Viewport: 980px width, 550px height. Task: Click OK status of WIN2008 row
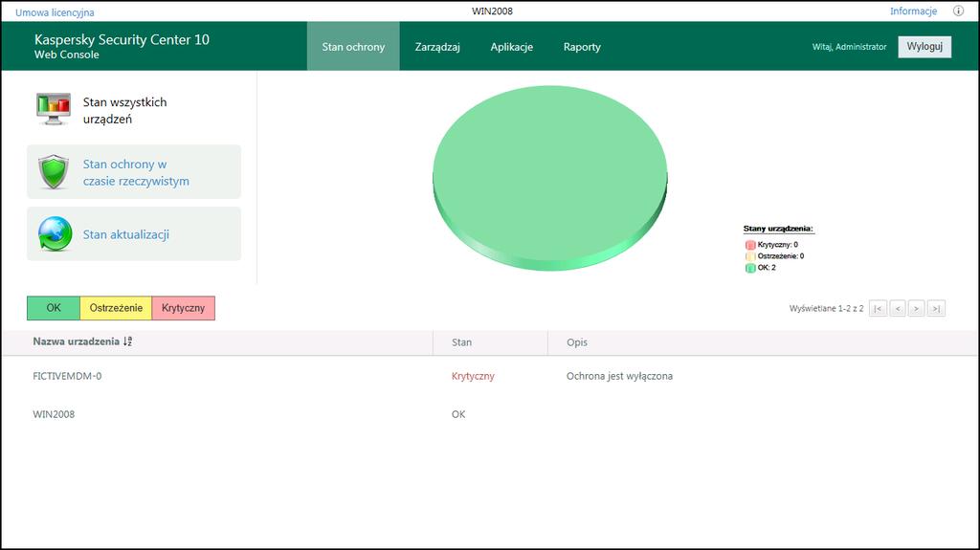[x=458, y=414]
